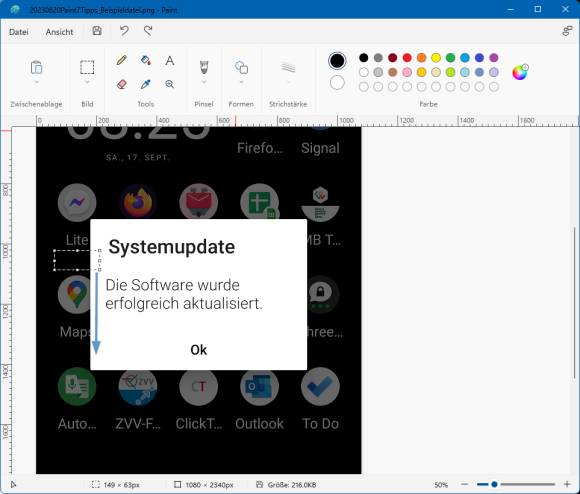Click the Systemupdate heading in the canvas
The image size is (580, 494).
tap(172, 247)
